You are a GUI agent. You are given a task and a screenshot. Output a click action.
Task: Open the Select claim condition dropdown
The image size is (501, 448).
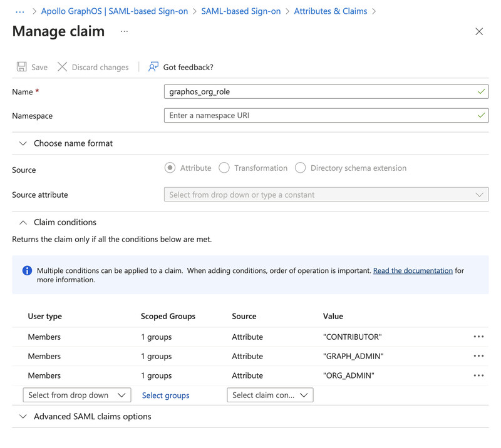click(x=270, y=395)
